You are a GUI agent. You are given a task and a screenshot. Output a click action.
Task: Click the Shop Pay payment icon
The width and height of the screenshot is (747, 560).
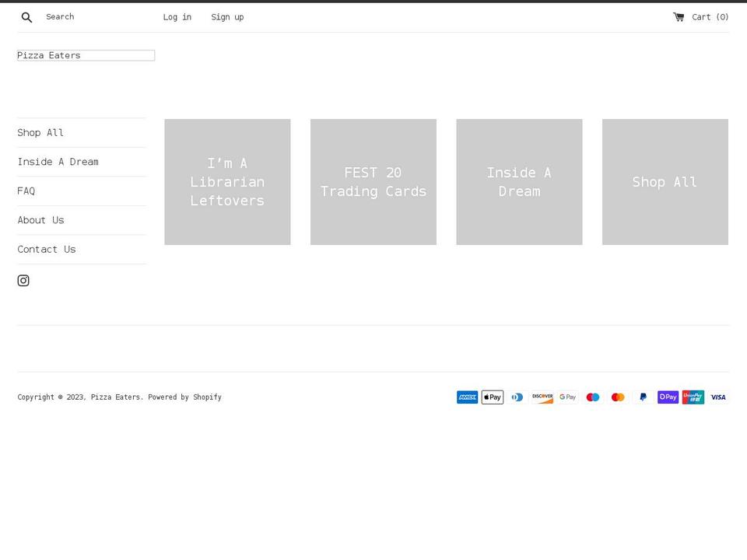(x=668, y=397)
